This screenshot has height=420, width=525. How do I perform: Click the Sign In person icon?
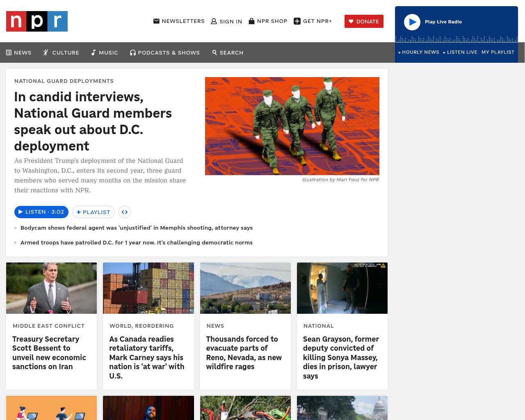(214, 21)
